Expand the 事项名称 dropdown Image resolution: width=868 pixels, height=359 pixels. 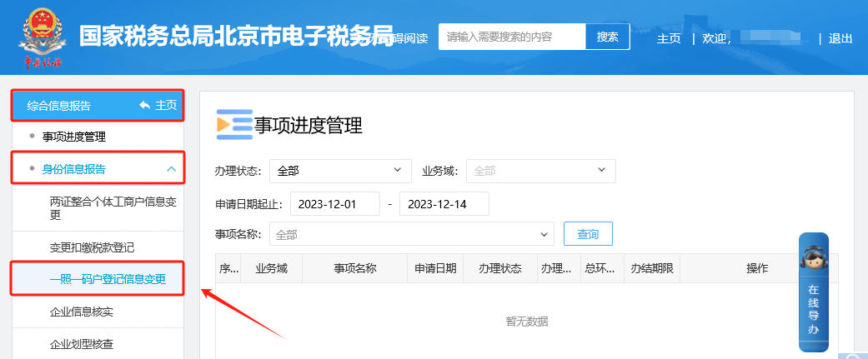411,234
